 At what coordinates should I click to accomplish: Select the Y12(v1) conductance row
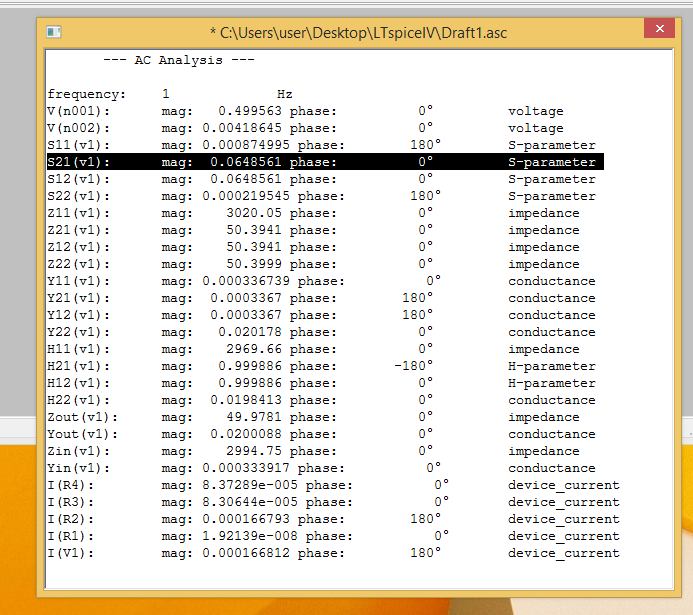point(321,315)
